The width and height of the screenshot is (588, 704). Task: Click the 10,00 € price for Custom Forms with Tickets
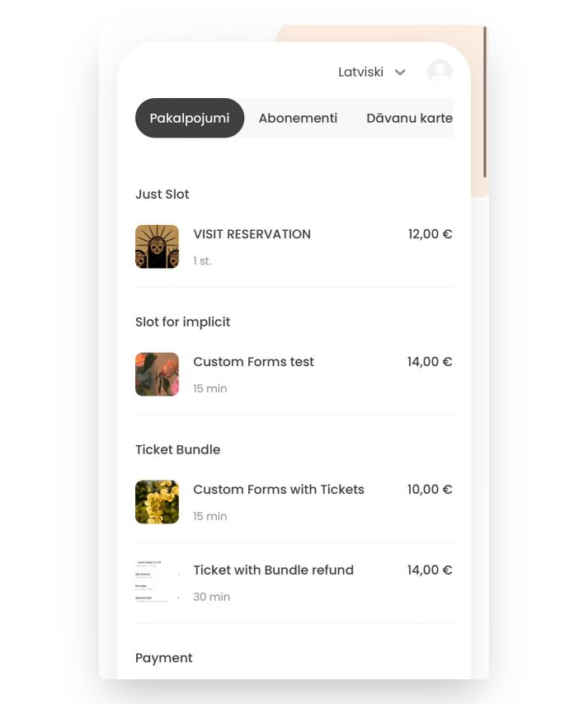point(430,490)
